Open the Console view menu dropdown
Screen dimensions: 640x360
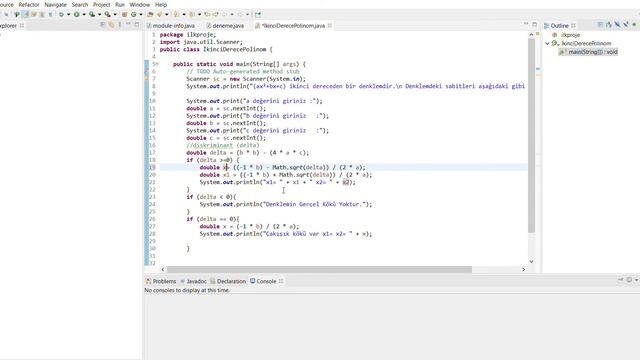(636, 280)
